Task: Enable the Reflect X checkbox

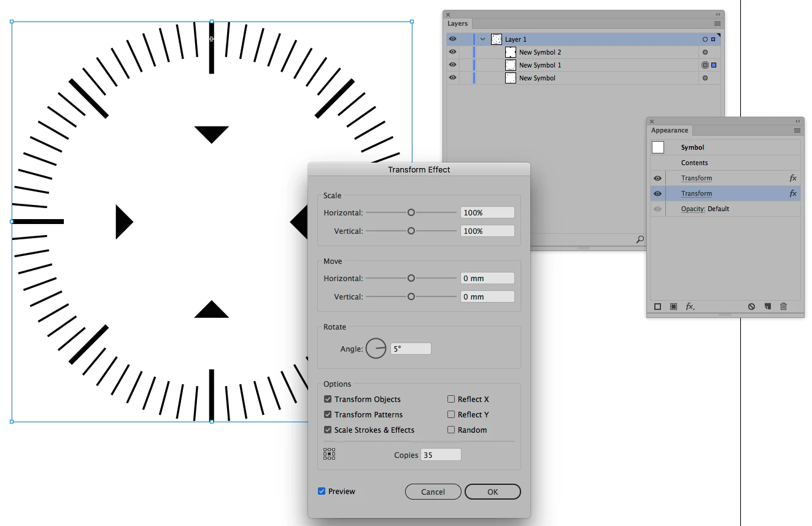Action: 451,399
